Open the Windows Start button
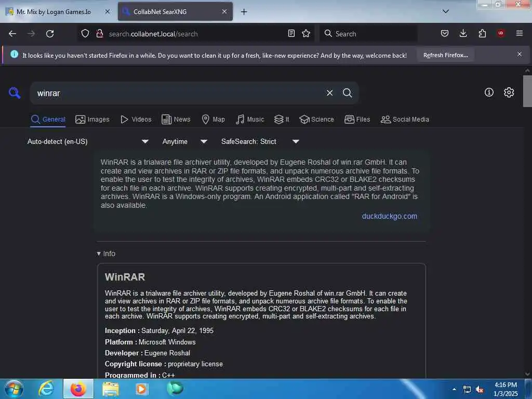 click(14, 389)
